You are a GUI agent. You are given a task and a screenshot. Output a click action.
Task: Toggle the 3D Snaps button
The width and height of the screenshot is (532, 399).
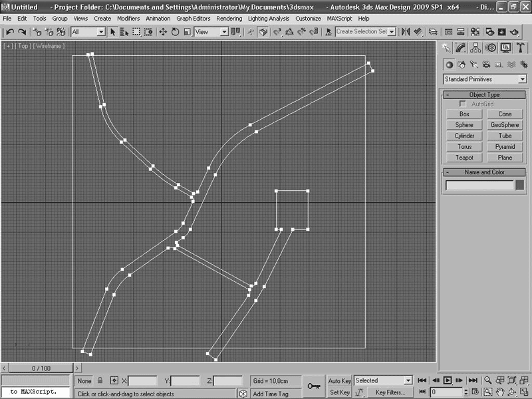(x=277, y=32)
